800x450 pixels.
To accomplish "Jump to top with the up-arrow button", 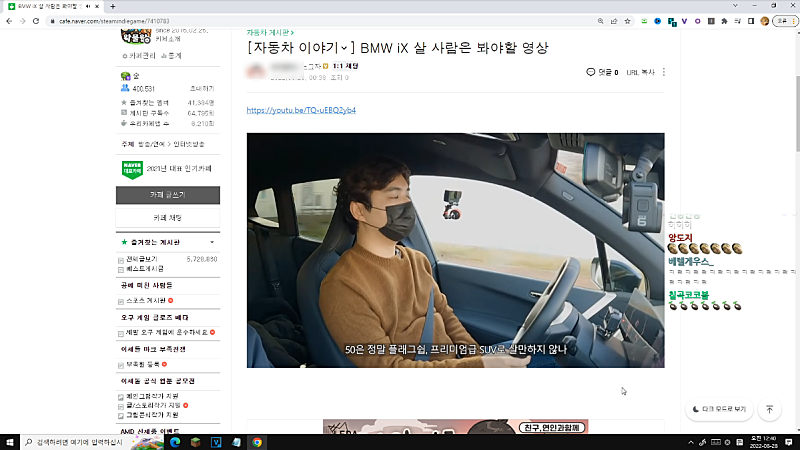I will pyautogui.click(x=769, y=409).
